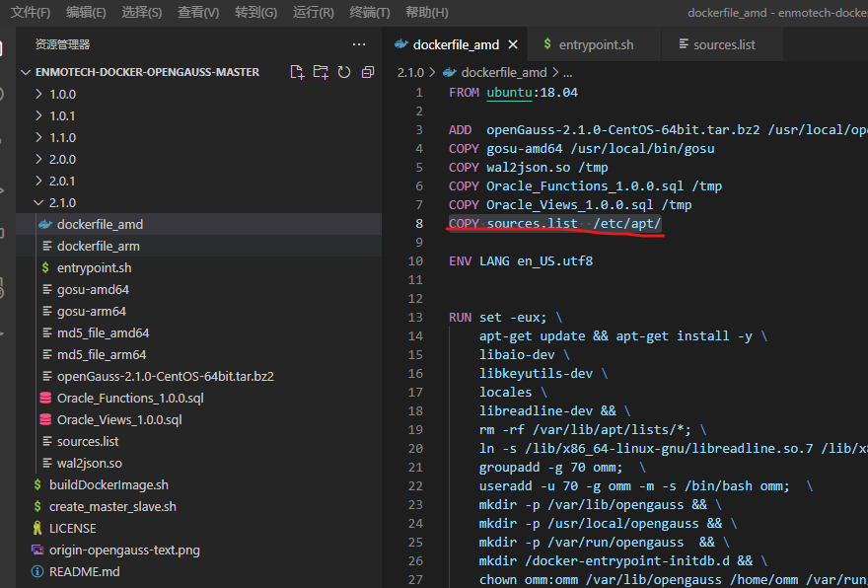Click the 资源管理器 panel title
The height and width of the screenshot is (588, 868).
click(x=62, y=44)
